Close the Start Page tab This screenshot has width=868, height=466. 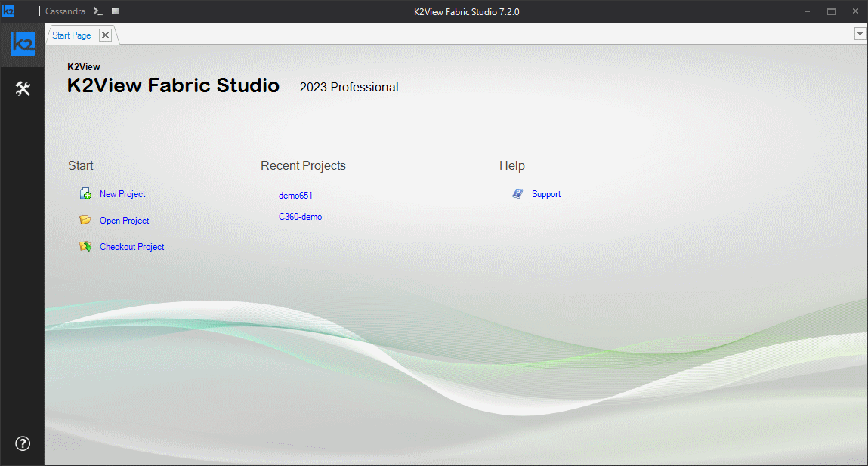[105, 35]
